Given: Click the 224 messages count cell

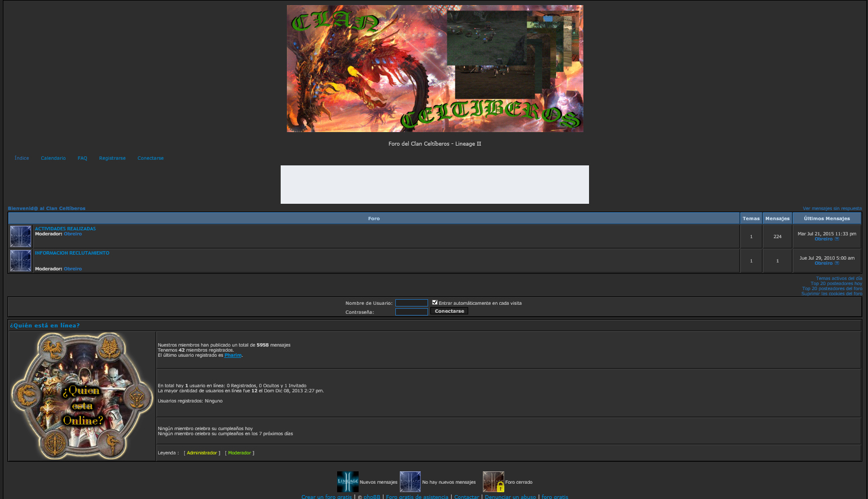Looking at the screenshot, I should click(778, 237).
